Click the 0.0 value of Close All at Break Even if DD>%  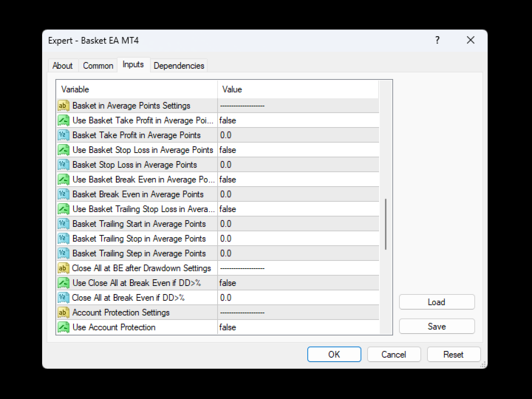[x=225, y=298]
